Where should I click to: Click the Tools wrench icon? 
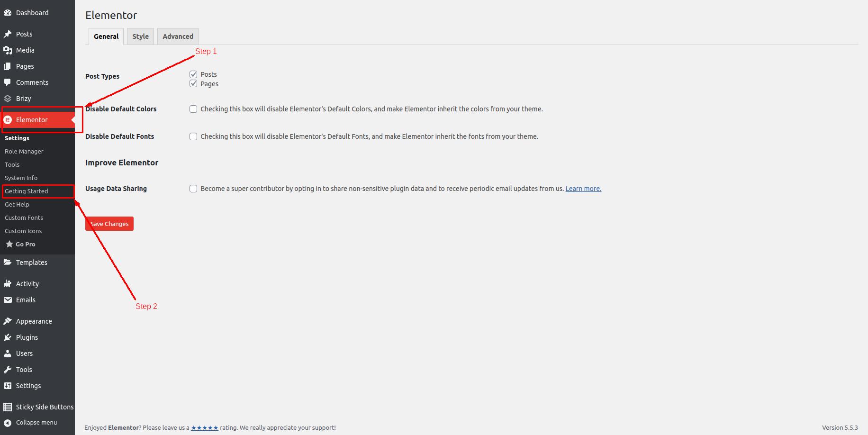(8, 370)
